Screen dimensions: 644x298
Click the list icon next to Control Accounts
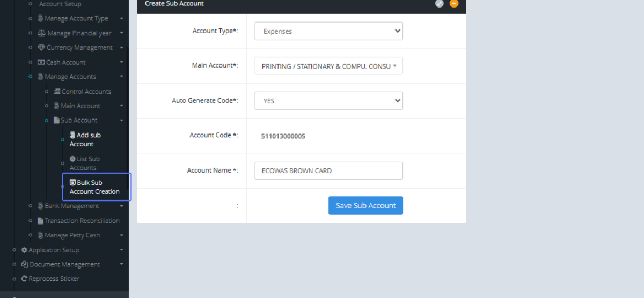click(x=57, y=92)
